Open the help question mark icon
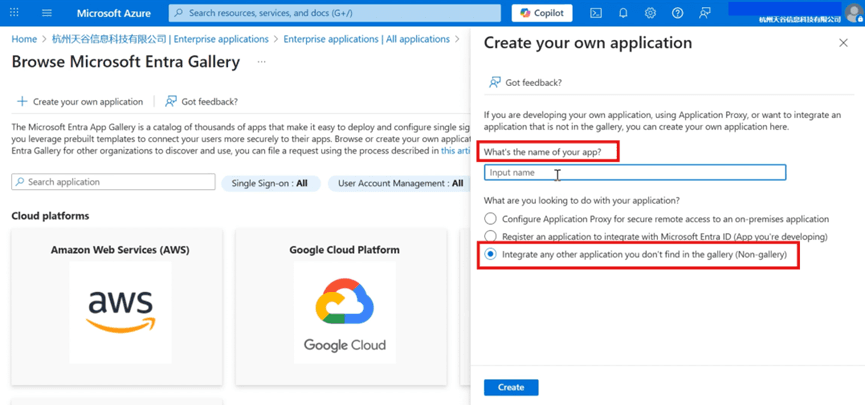 677,13
